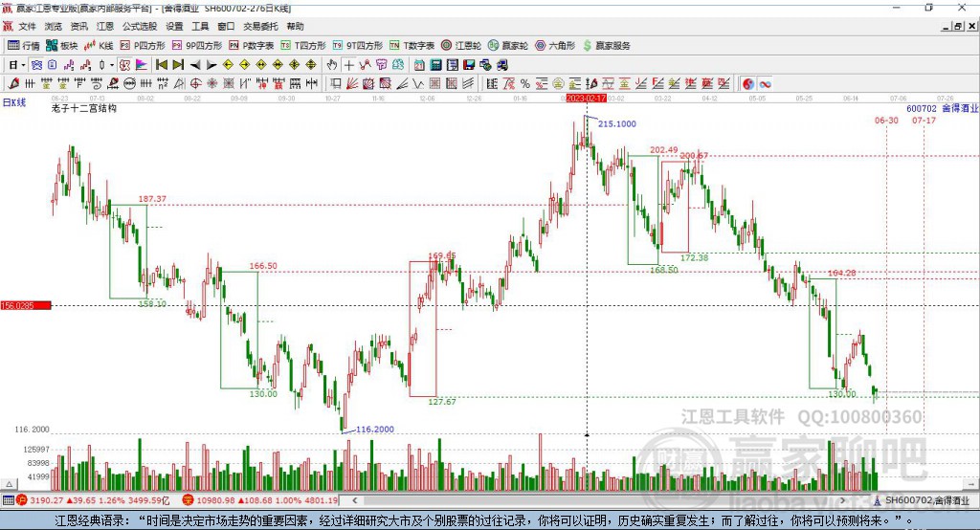Open the 帮助 menu
Viewport: 980px width, 530px height.
[x=295, y=26]
